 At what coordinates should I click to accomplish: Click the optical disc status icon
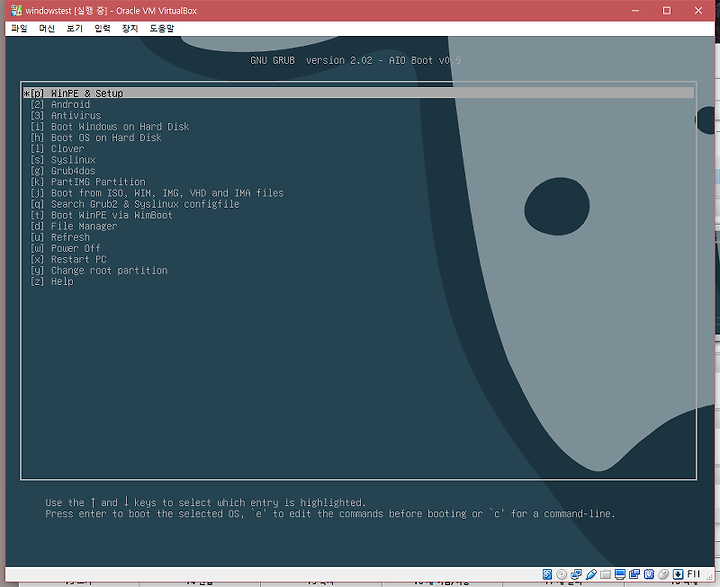pyautogui.click(x=562, y=574)
